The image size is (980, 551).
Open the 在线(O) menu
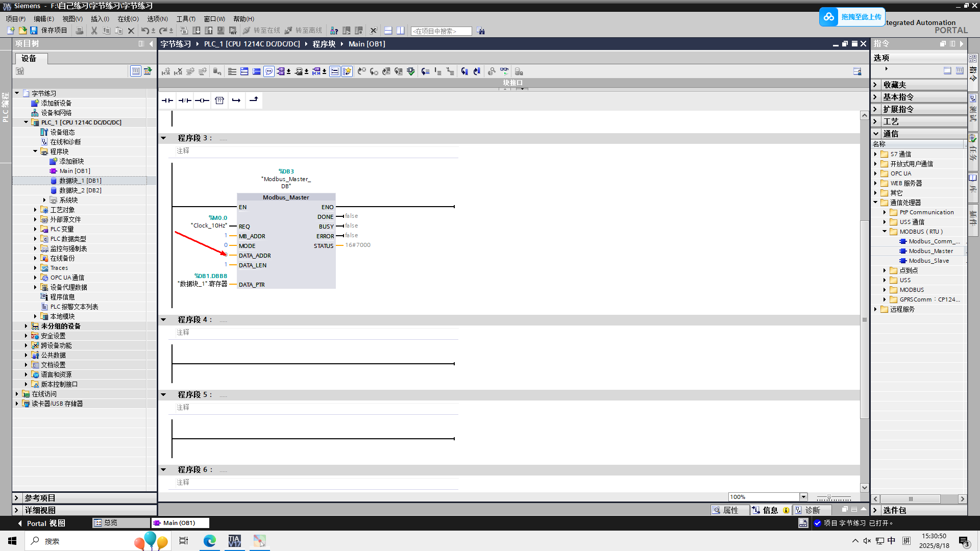128,19
